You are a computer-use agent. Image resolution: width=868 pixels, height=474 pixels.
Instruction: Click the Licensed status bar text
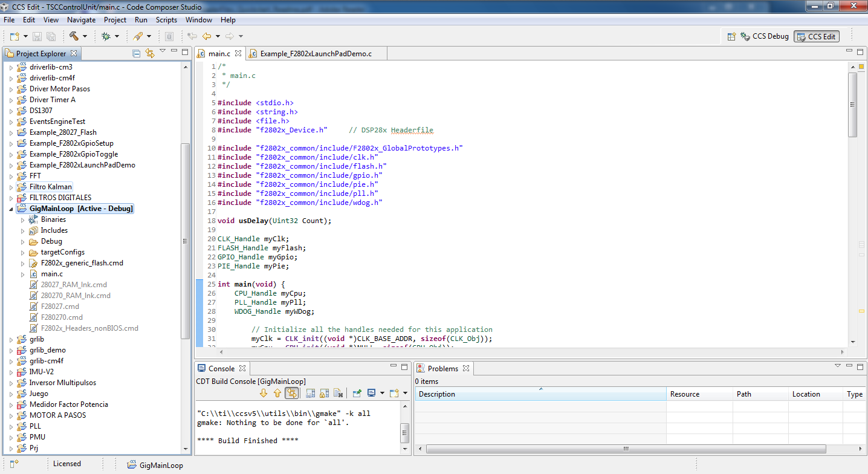pyautogui.click(x=66, y=464)
